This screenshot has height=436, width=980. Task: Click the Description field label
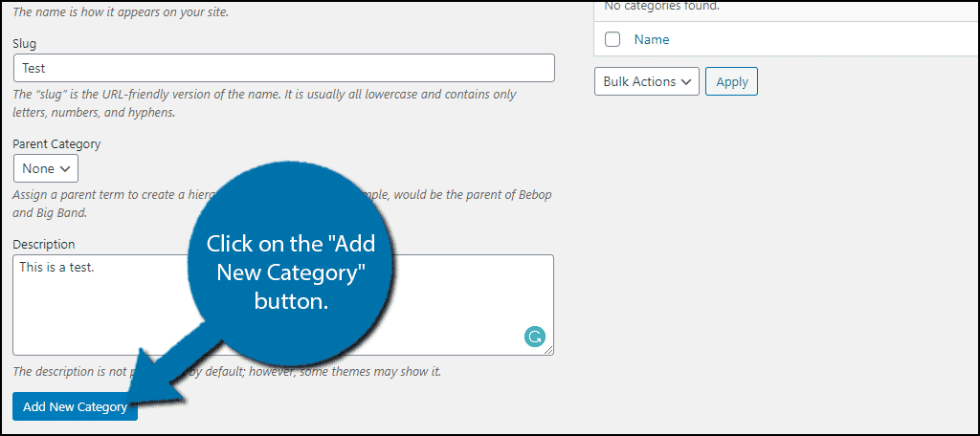44,244
